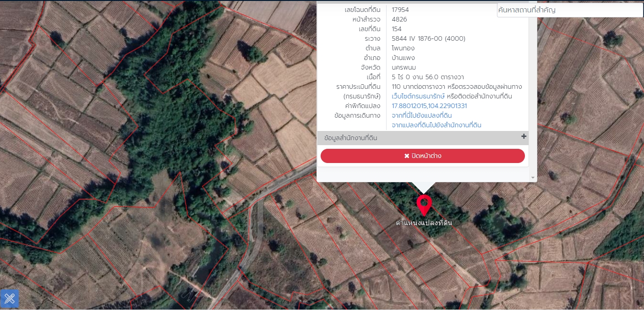Image resolution: width=644 pixels, height=310 pixels.
Task: Click the ข้อมูลสำนักงานที่ดิน section header text
Action: tap(350, 138)
